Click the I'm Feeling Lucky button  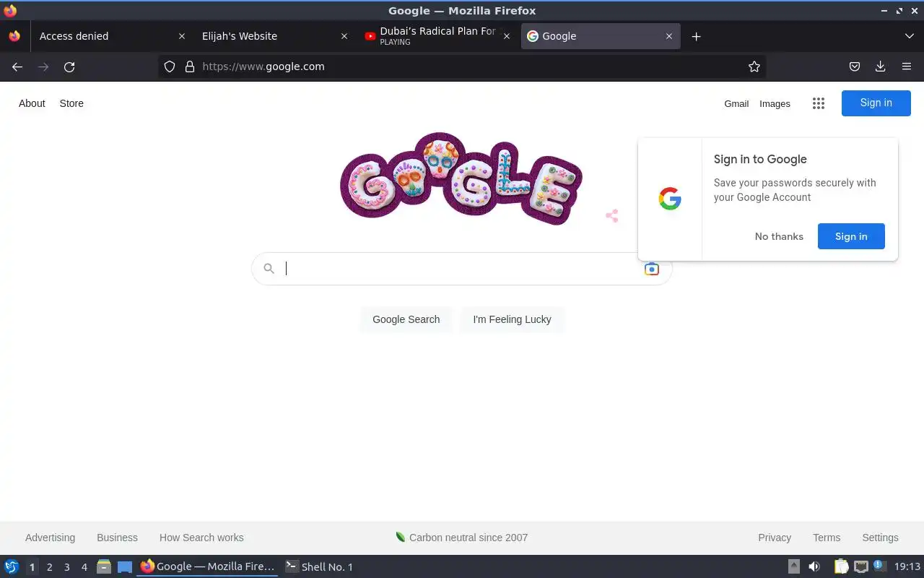[512, 319]
